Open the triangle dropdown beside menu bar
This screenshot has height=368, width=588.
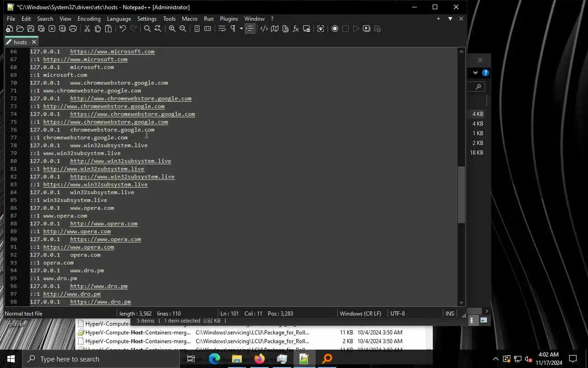(450, 19)
